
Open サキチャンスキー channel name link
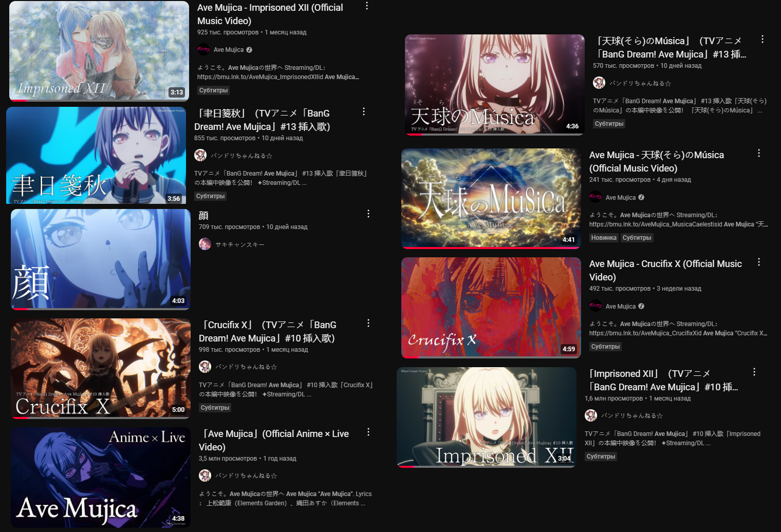click(240, 245)
